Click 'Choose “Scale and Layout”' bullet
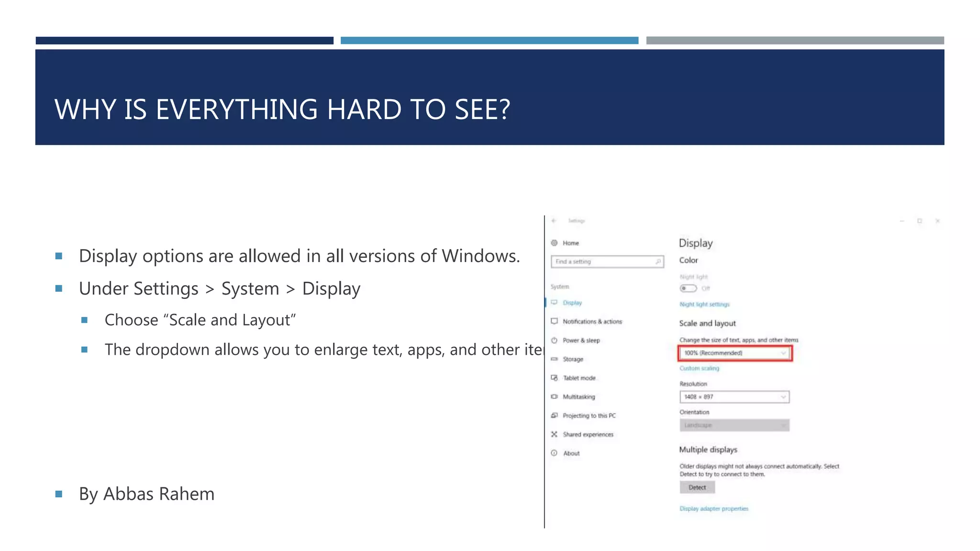The width and height of the screenshot is (980, 551). tap(200, 320)
